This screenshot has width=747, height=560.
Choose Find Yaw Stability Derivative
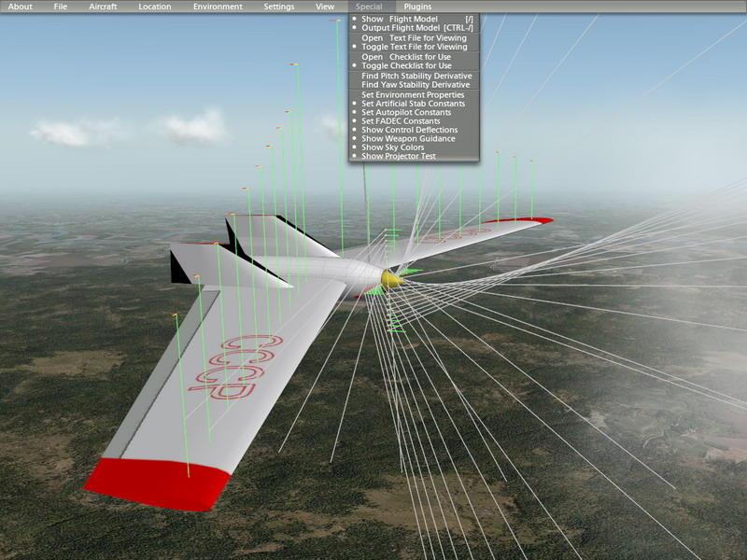point(415,85)
